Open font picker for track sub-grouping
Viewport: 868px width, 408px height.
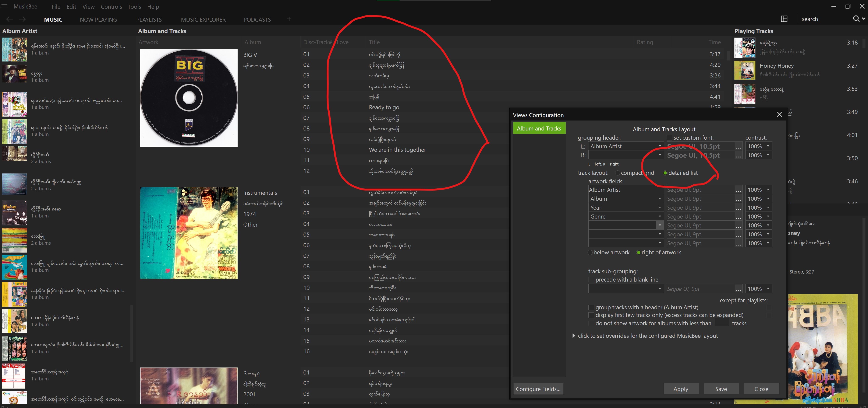pos(738,289)
